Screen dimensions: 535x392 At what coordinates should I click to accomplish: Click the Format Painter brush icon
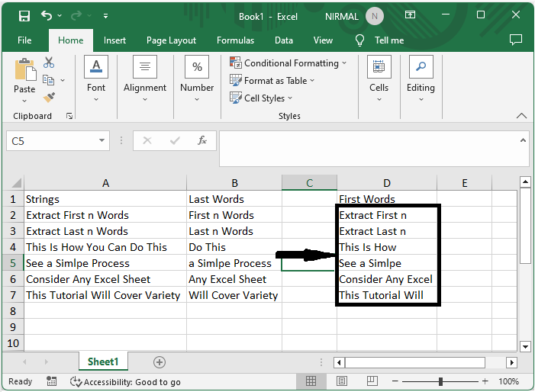49,98
